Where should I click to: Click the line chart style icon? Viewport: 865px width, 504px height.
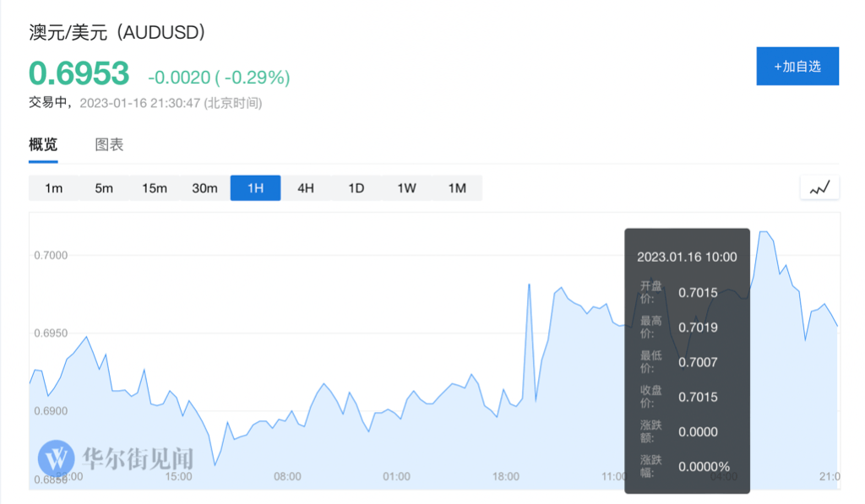819,188
